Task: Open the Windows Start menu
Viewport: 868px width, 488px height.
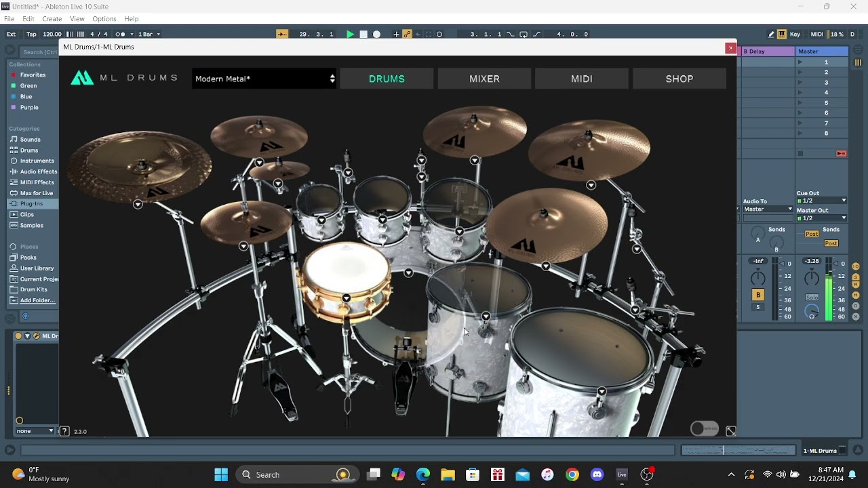Action: (x=221, y=474)
